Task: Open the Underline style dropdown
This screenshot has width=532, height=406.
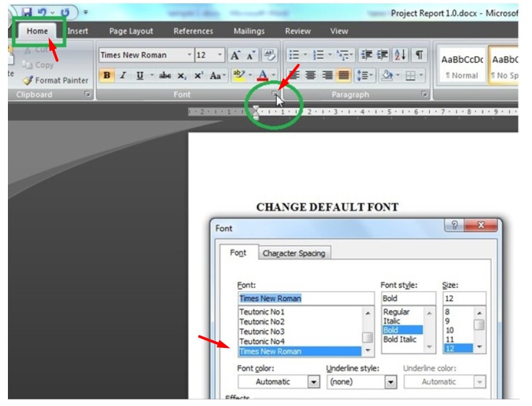Action: pyautogui.click(x=392, y=382)
